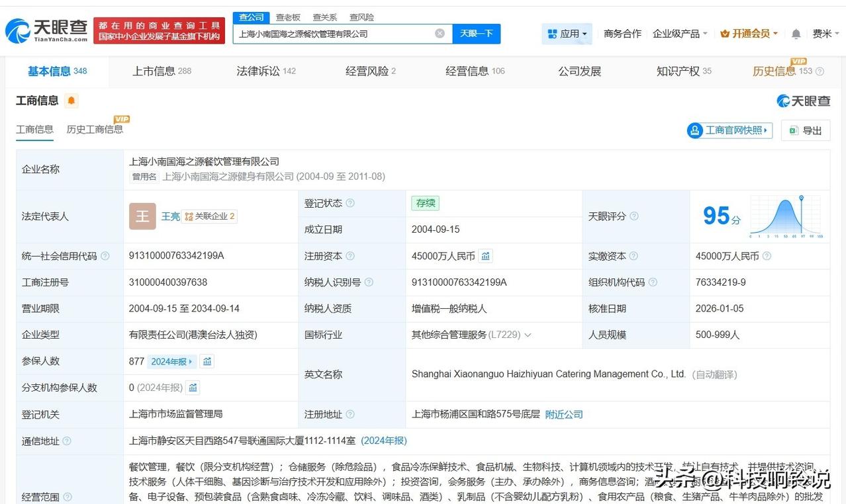
Task: Click the 王 legal representative avatar
Action: (x=142, y=216)
